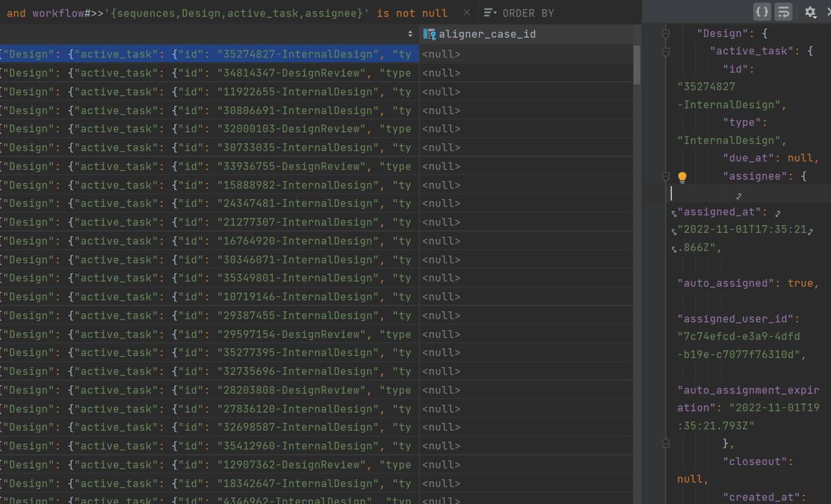The image size is (831, 504).
Task: Click the aligner_case_id key column icon
Action: coord(428,34)
